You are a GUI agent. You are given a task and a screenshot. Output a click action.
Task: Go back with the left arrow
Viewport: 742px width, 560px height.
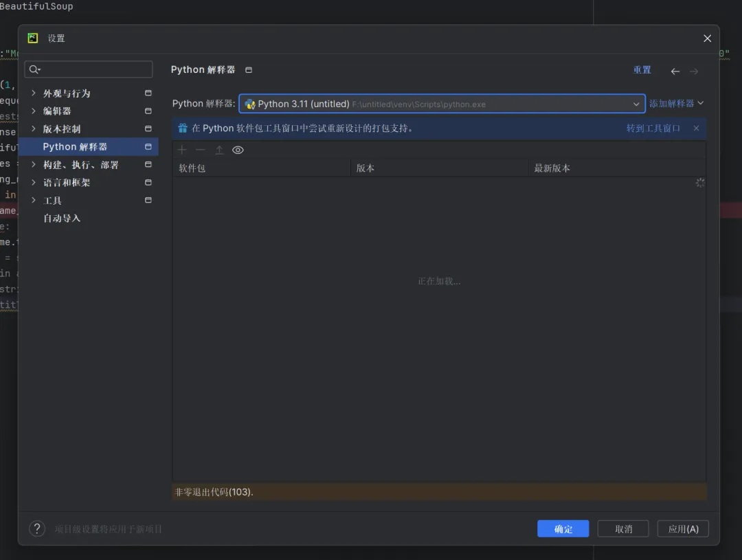[x=675, y=71]
